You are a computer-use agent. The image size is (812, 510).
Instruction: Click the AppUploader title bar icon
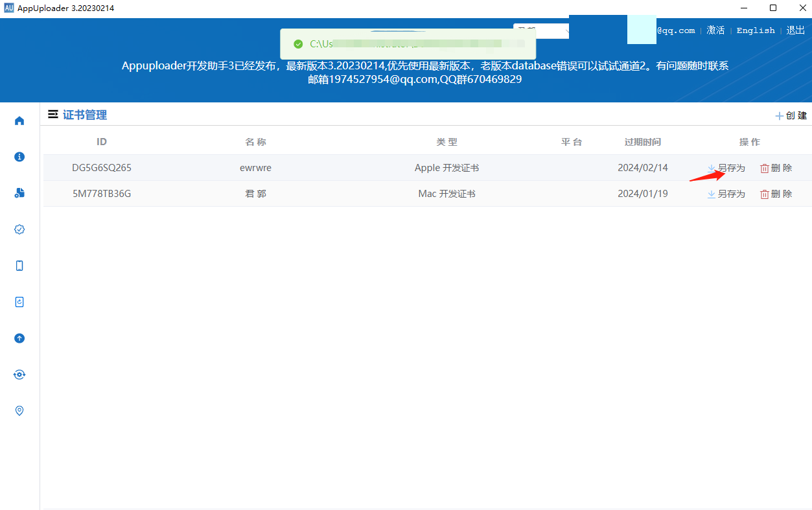click(9, 8)
